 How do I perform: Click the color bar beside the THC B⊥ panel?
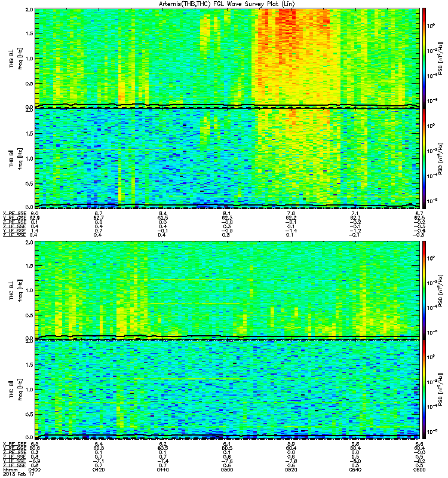(424, 290)
